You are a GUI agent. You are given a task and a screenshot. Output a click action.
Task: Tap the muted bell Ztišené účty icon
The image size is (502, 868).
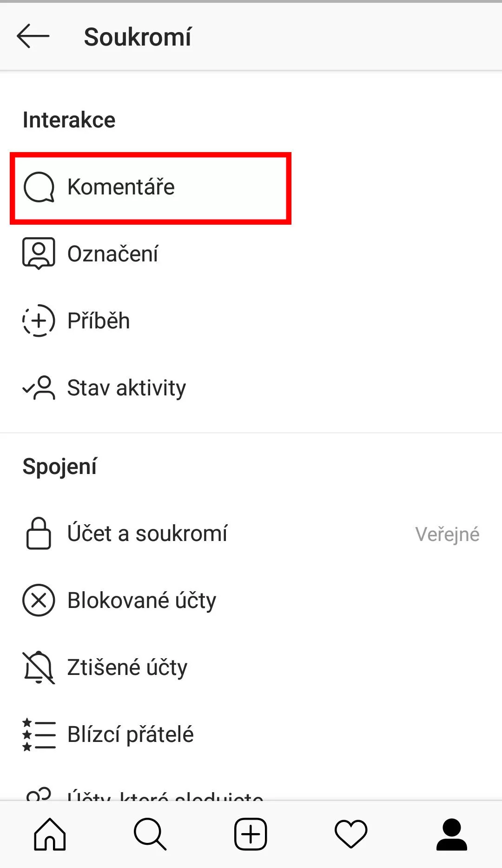[39, 667]
